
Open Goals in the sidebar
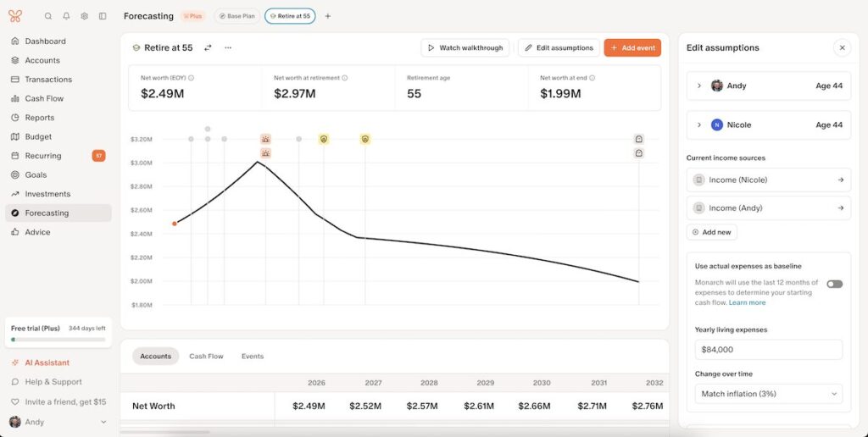click(58, 174)
